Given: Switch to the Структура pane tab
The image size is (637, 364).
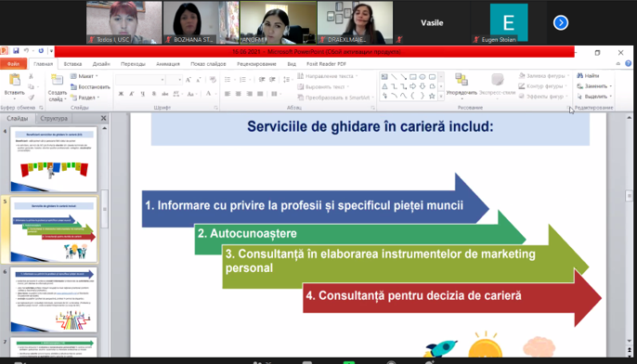Looking at the screenshot, I should (x=54, y=119).
